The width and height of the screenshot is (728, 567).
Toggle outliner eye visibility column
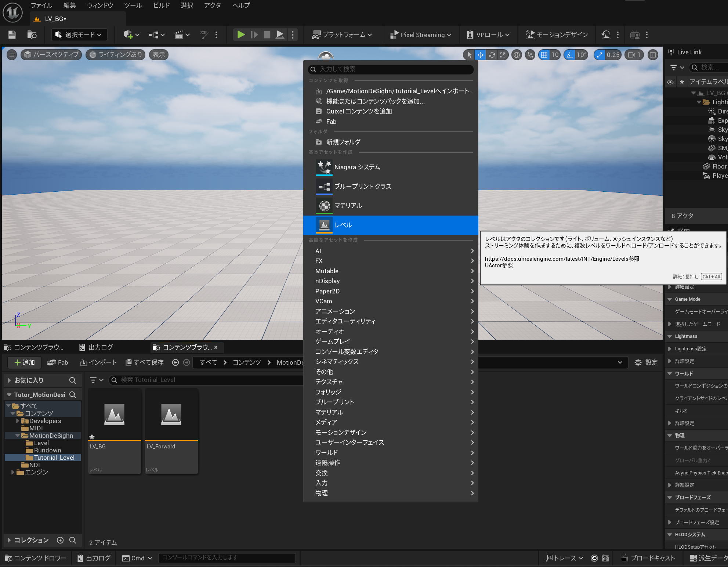pos(670,82)
